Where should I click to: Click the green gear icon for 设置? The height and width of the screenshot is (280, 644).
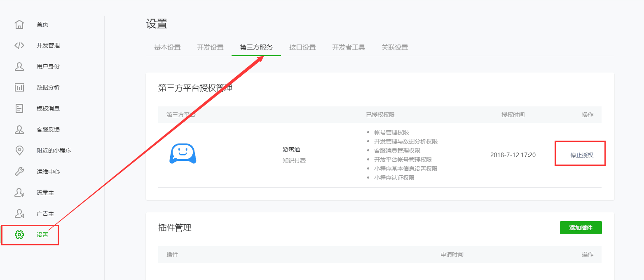pos(19,235)
